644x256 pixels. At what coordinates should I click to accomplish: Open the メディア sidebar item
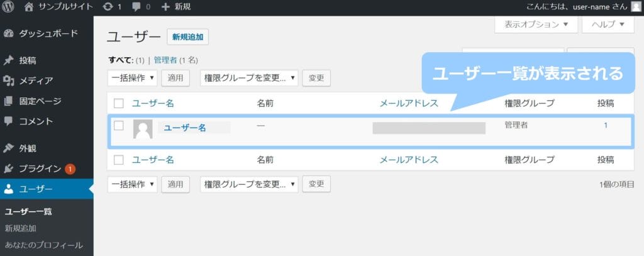[35, 81]
